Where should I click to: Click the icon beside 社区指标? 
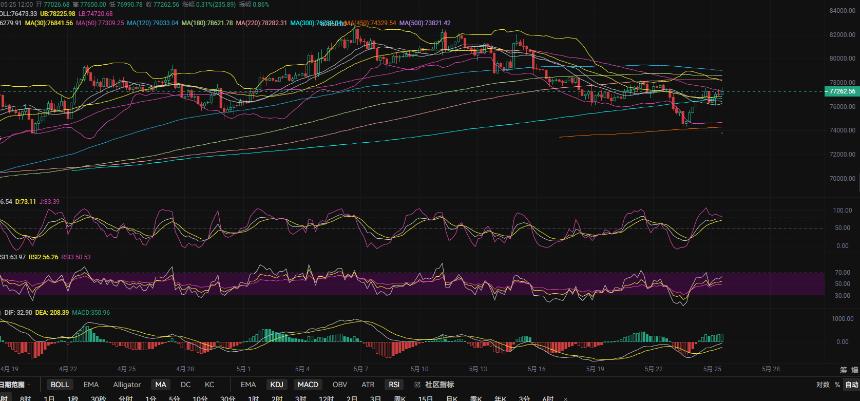(x=417, y=385)
